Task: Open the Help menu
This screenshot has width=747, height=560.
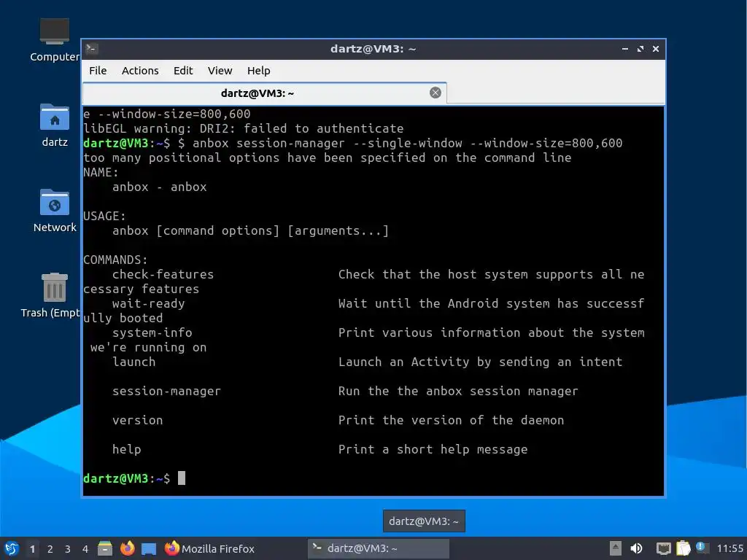Action: click(259, 71)
